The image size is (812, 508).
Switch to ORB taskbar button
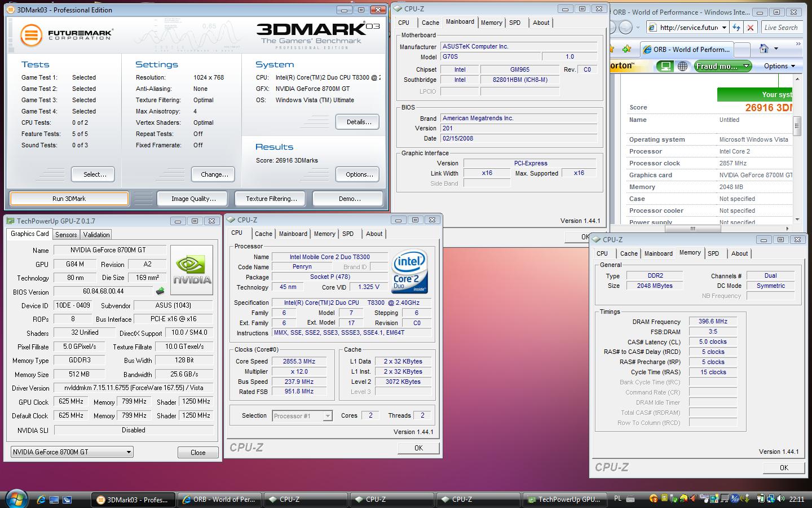click(220, 500)
